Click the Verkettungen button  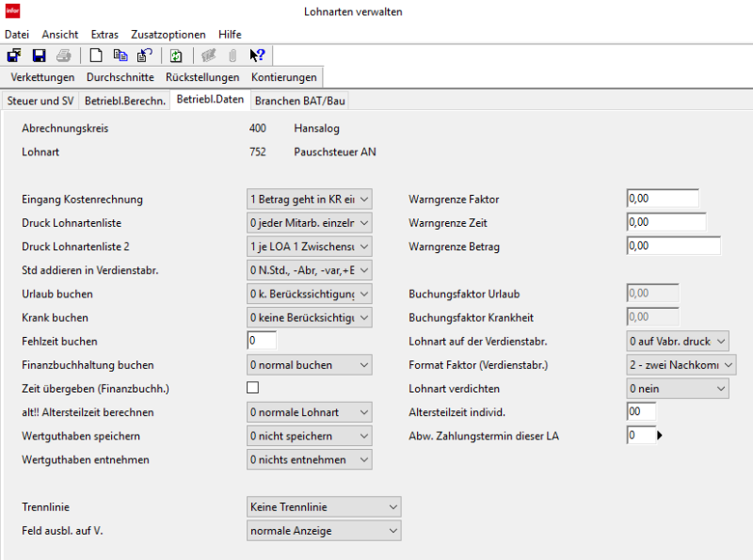pyautogui.click(x=42, y=77)
